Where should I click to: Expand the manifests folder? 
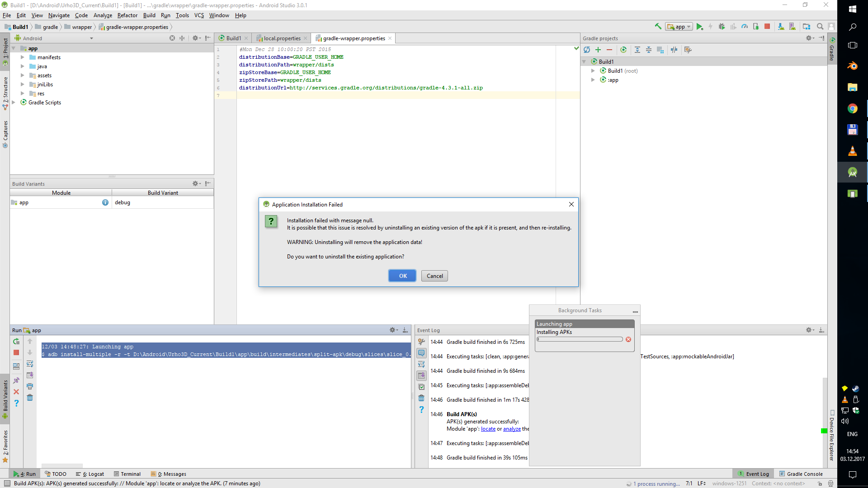[22, 57]
